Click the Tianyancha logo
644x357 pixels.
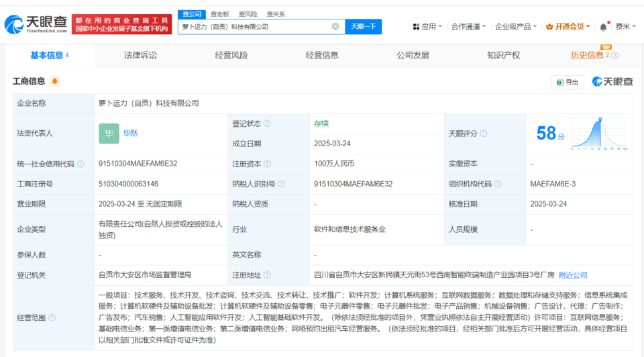(36, 25)
